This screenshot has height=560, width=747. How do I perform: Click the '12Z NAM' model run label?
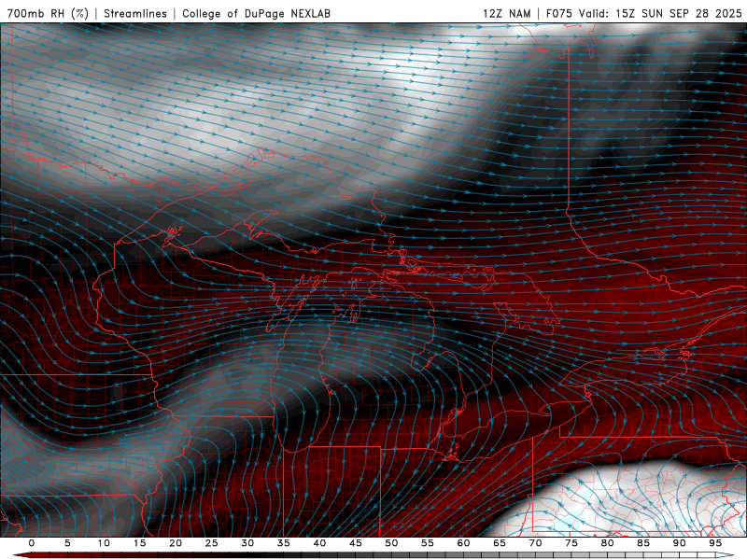pos(506,13)
